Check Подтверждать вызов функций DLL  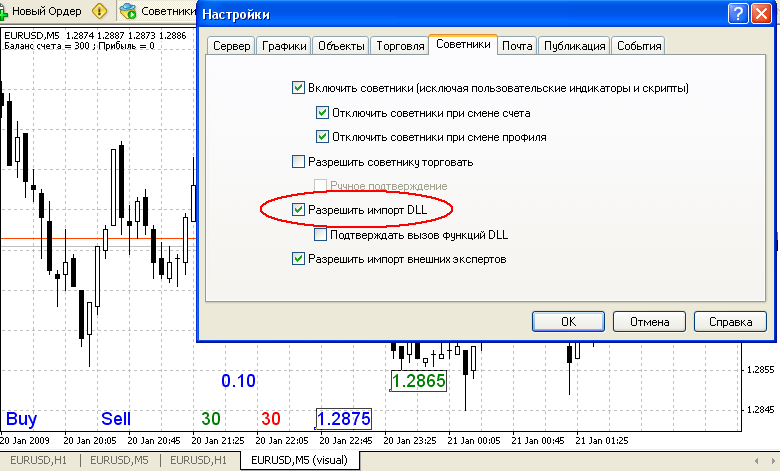tap(320, 234)
